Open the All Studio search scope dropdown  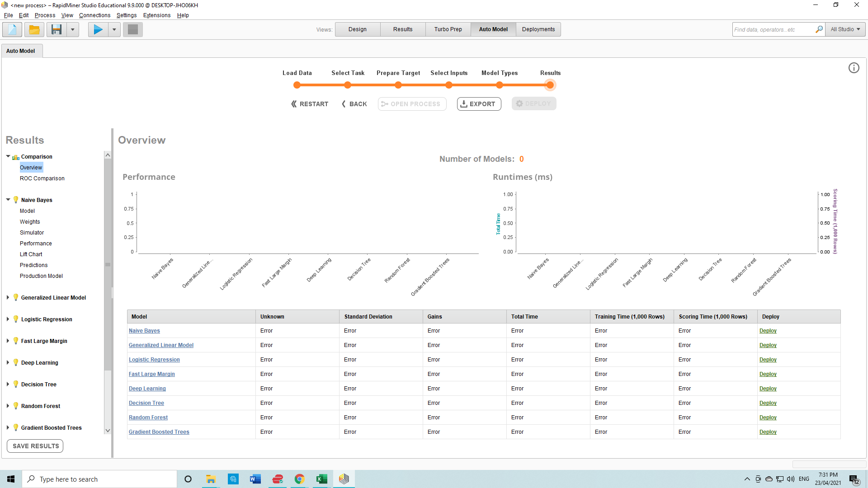[x=845, y=29]
